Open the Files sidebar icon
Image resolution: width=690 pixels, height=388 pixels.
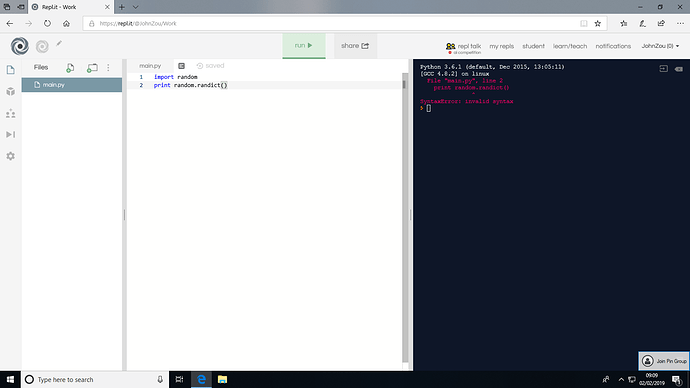(11, 70)
